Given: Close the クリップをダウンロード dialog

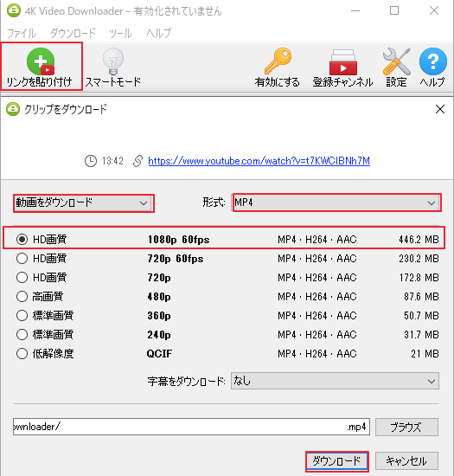Looking at the screenshot, I should click(440, 109).
